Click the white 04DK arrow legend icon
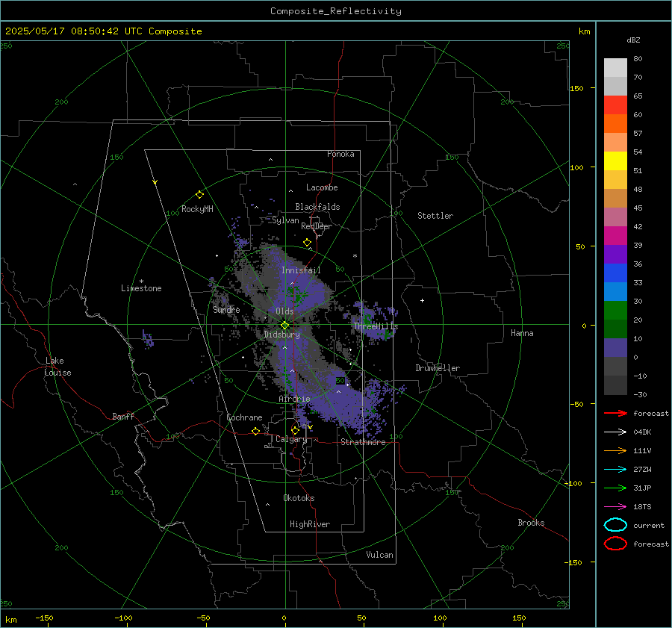 [615, 432]
